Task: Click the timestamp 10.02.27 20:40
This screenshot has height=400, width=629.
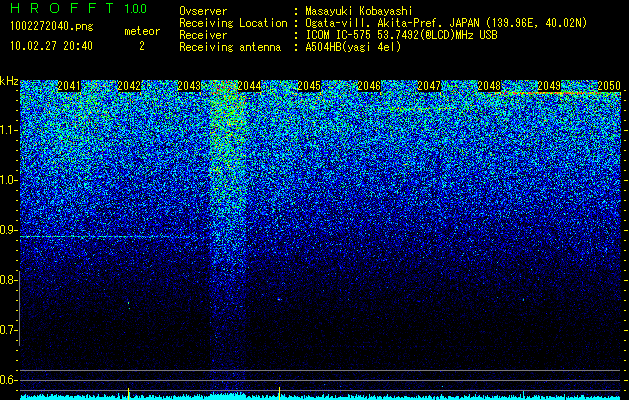Action: (x=51, y=46)
